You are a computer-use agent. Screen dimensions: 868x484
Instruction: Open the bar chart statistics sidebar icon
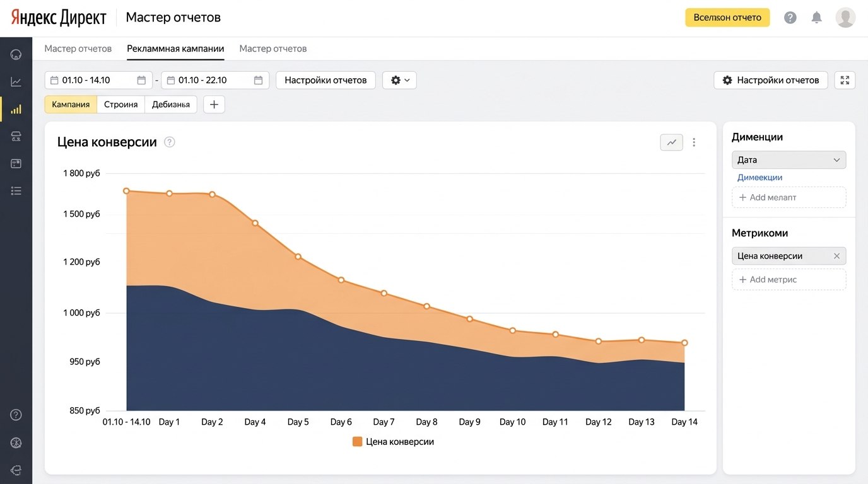tap(16, 109)
